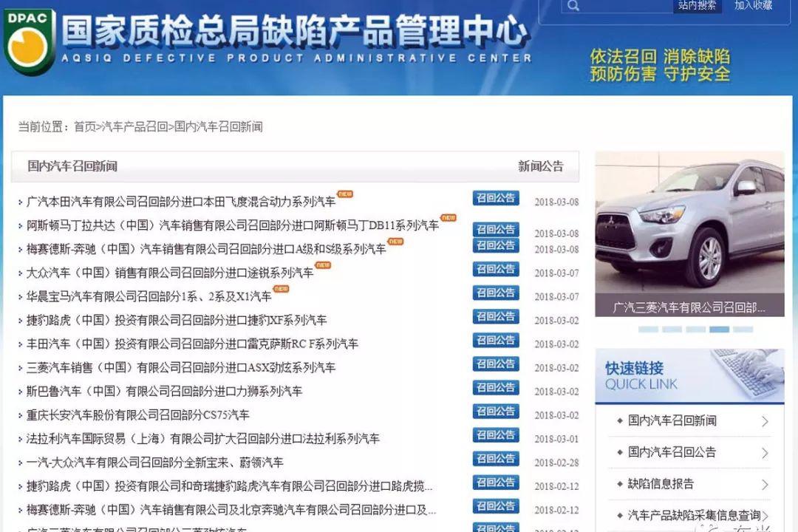Viewport: 798px width, 532px height.
Task: Open 捷豹路虎 捷豹XF recall news
Action: click(176, 320)
